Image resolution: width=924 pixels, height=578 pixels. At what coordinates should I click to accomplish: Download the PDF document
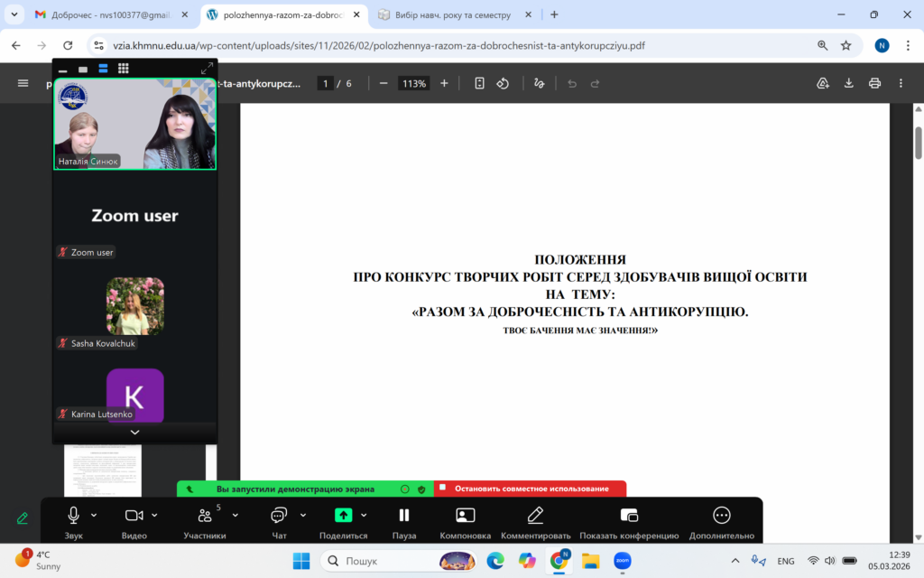pos(849,83)
